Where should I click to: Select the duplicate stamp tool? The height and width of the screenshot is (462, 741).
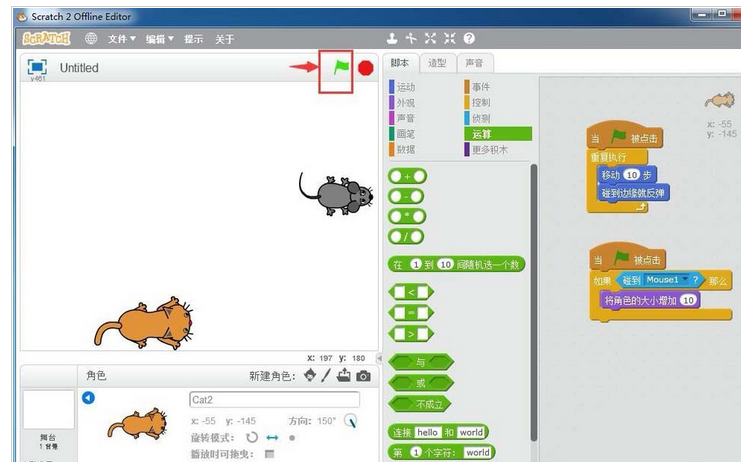coord(392,39)
